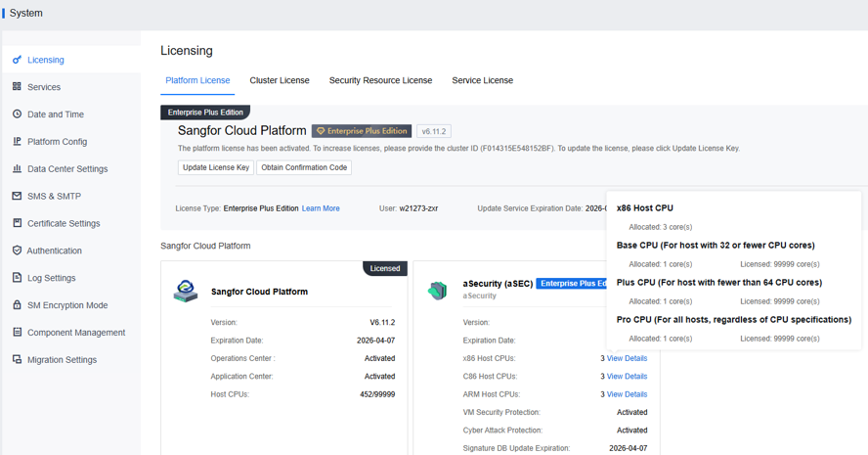868x455 pixels.
Task: View Details for C86 Host CPUs
Action: [627, 377]
